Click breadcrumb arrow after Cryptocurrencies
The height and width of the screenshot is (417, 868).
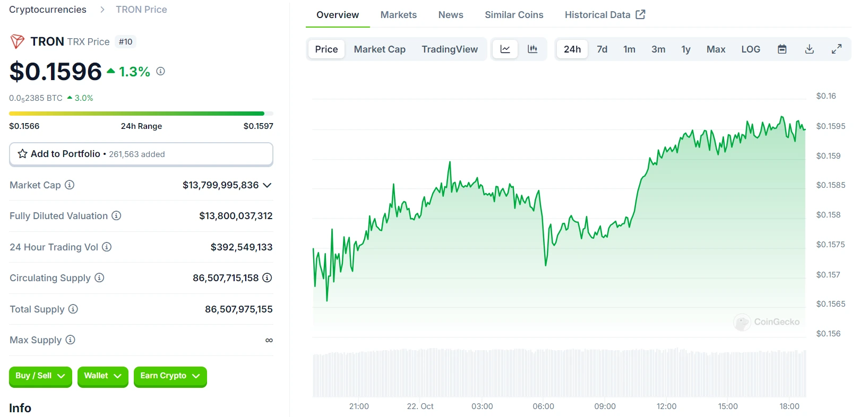click(102, 10)
